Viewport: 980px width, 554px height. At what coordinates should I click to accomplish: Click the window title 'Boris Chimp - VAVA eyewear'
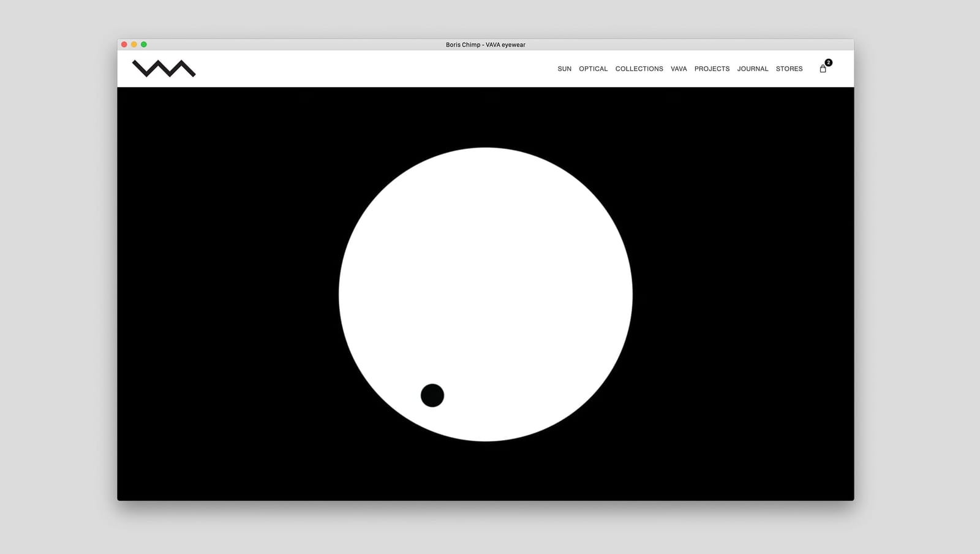486,45
